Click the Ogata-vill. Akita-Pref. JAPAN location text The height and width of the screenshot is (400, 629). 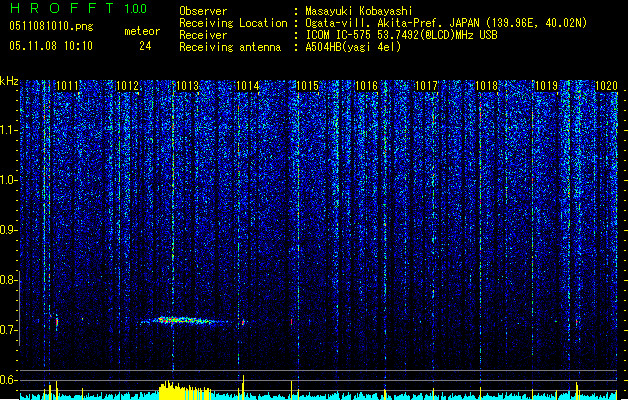coord(446,23)
